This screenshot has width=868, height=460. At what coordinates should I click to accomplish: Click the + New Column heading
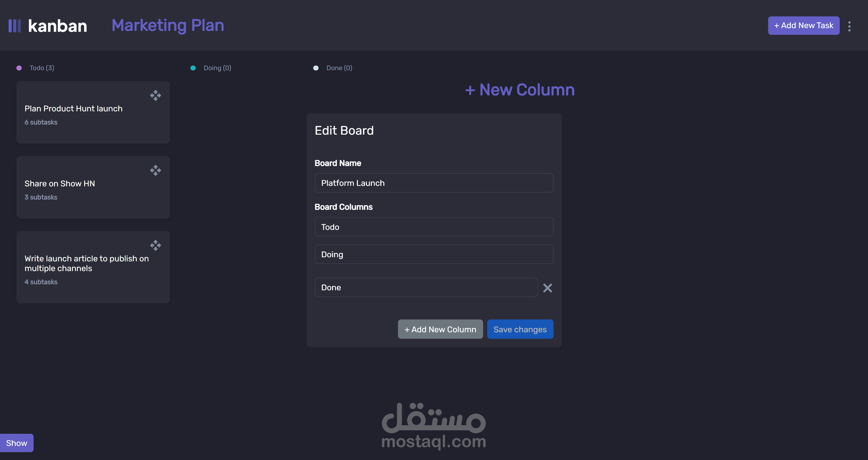click(519, 90)
